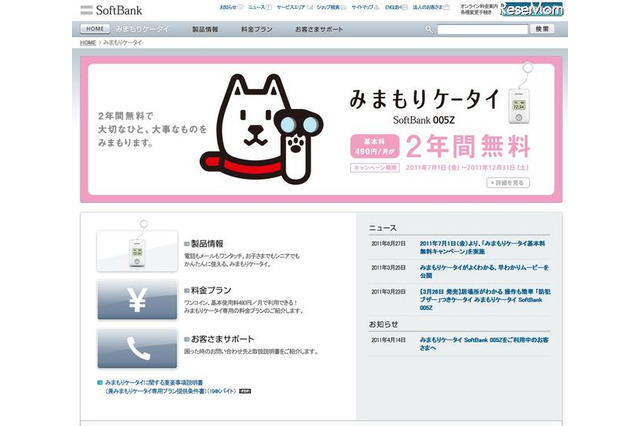Click the product phone thumbnail for 製品情報
The height and width of the screenshot is (426, 640).
pos(137,251)
